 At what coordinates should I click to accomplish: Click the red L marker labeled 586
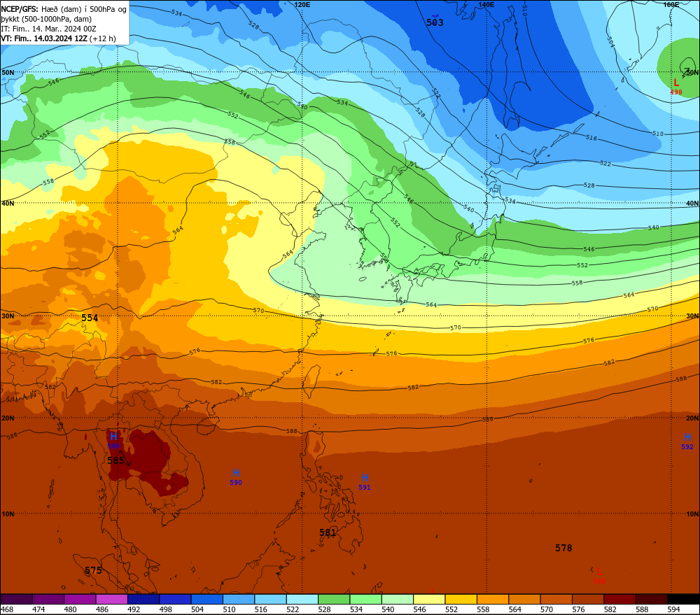[x=599, y=571]
